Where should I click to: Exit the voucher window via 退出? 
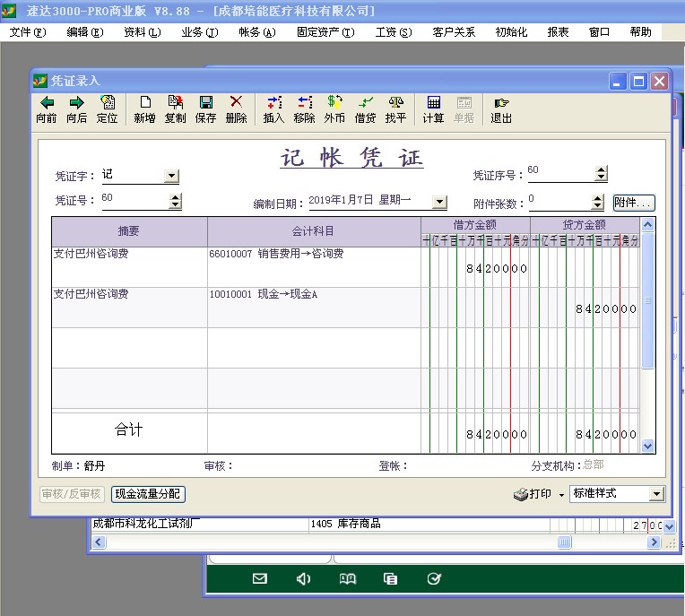tap(501, 103)
